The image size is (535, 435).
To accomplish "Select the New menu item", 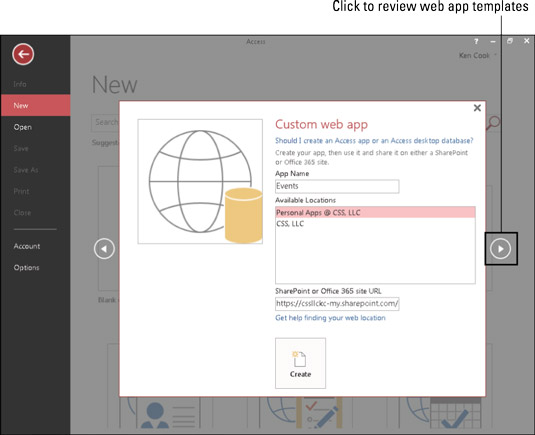I will pos(36,105).
